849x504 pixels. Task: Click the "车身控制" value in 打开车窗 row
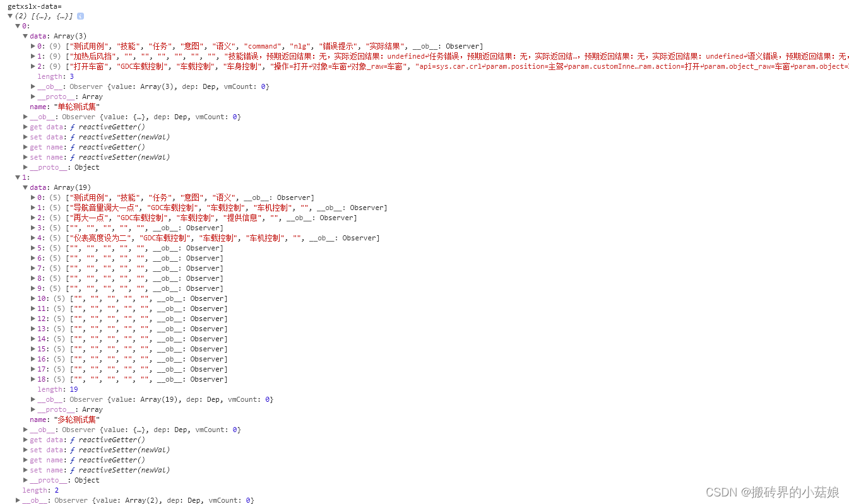(x=242, y=66)
